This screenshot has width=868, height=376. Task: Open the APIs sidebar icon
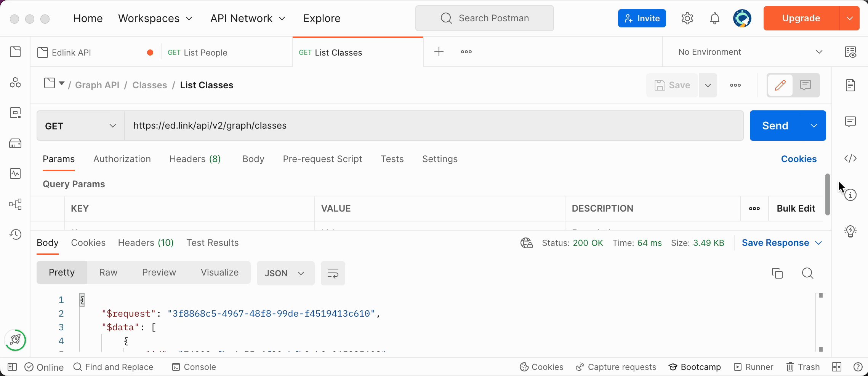tap(15, 82)
